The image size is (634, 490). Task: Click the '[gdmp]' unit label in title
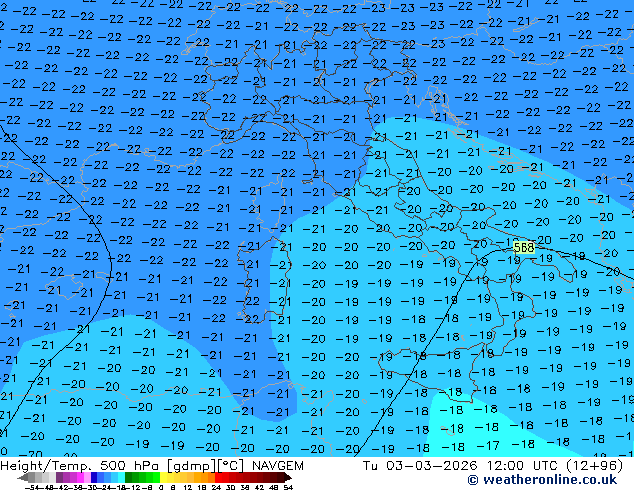pyautogui.click(x=191, y=466)
